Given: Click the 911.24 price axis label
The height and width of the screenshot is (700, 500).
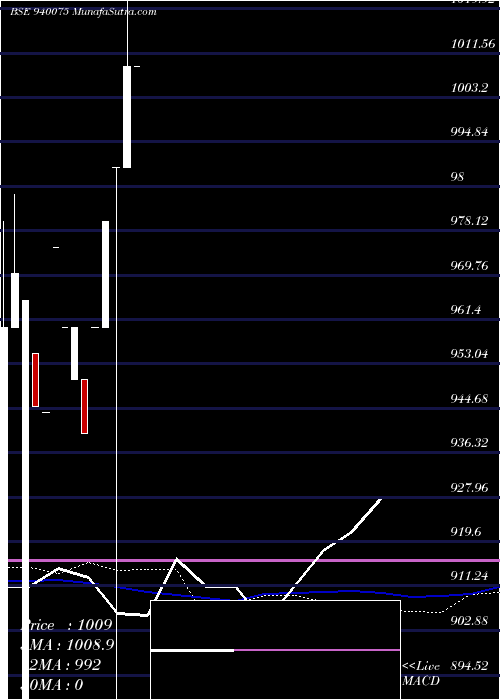Looking at the screenshot, I should click(470, 576).
